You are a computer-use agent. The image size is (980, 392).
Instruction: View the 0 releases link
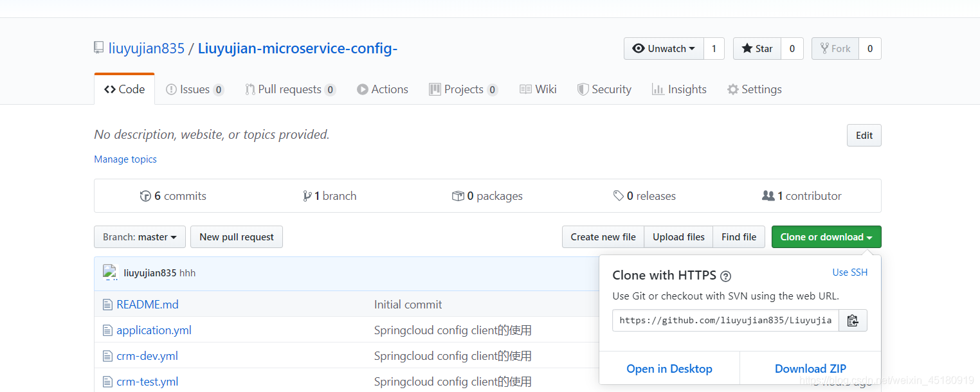tap(644, 196)
